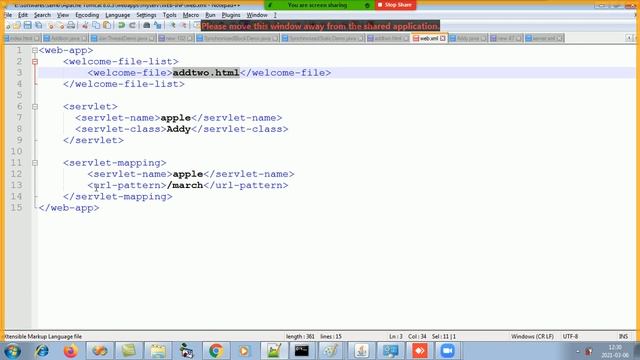Open the View menu

(x=62, y=15)
